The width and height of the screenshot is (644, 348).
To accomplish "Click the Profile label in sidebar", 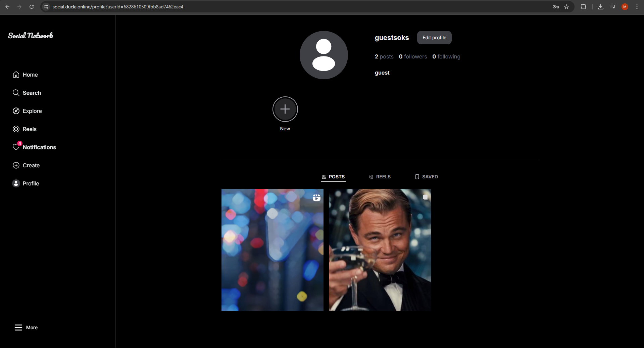I will click(31, 183).
